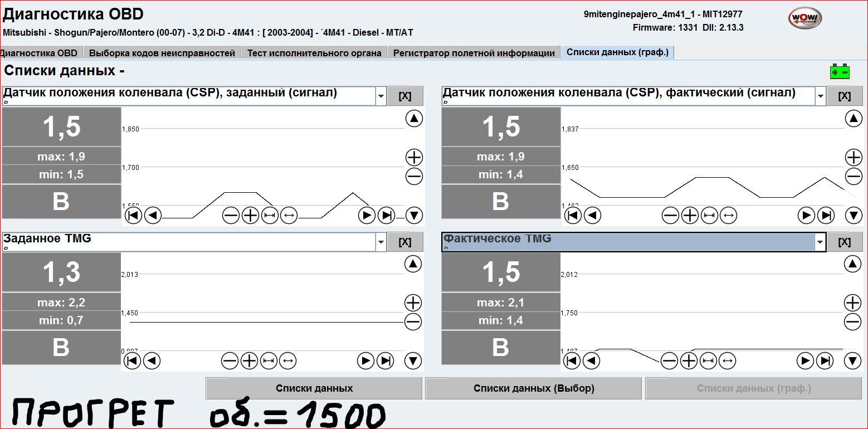The image size is (868, 429).
Task: Shift the Фактическое TMG graph up with the up arrow
Action: 852,264
